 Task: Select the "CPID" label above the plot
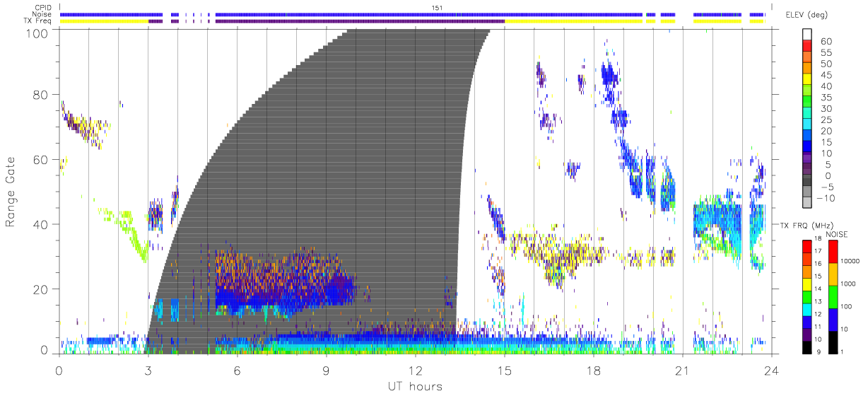[x=44, y=7]
